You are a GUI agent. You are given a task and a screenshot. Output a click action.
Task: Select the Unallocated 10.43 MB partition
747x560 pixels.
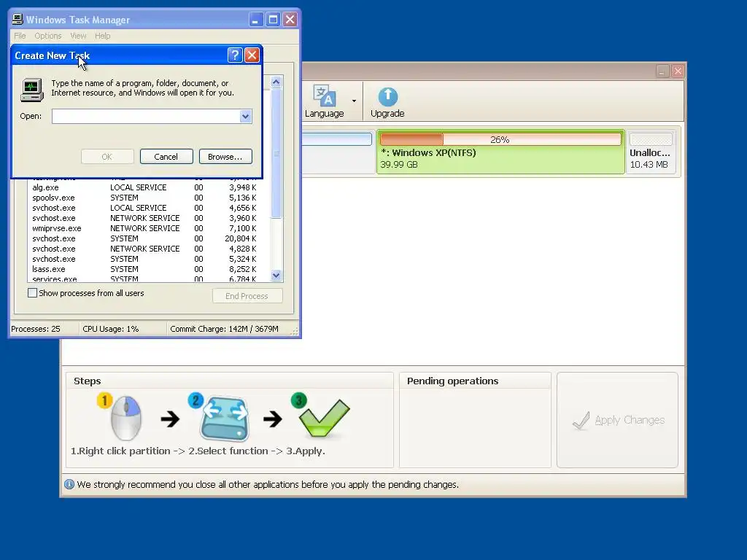click(x=651, y=152)
